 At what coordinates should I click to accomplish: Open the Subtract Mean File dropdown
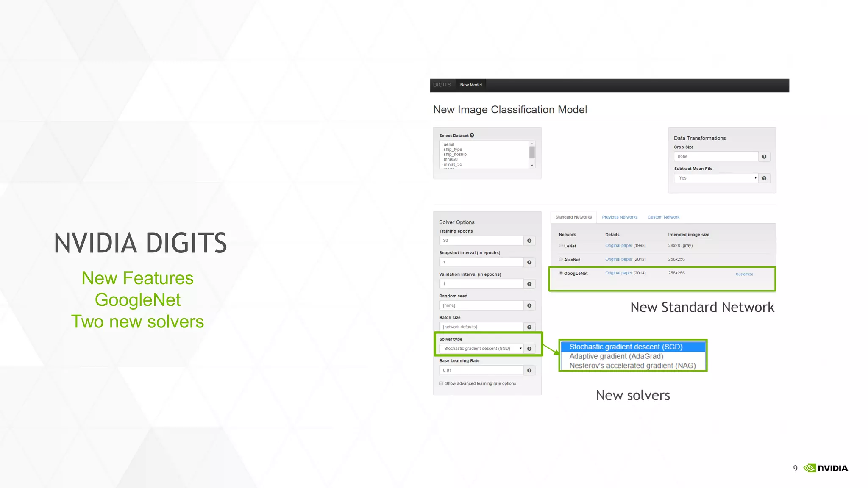(716, 178)
